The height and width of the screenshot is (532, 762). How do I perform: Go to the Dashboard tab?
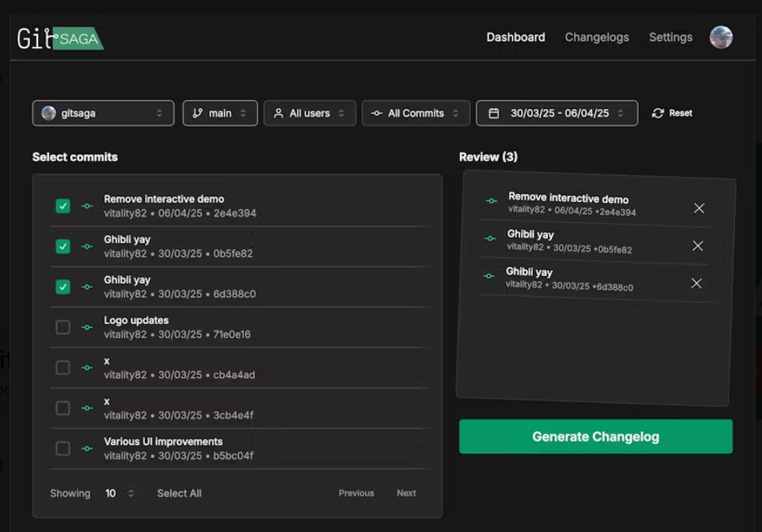[x=516, y=37]
